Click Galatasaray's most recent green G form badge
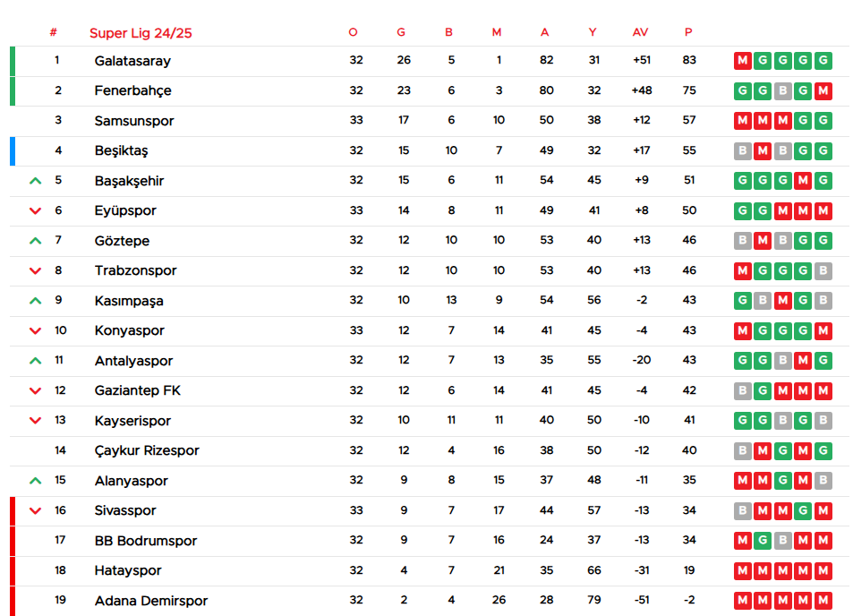Screen dimensions: 853x616 coord(823,61)
